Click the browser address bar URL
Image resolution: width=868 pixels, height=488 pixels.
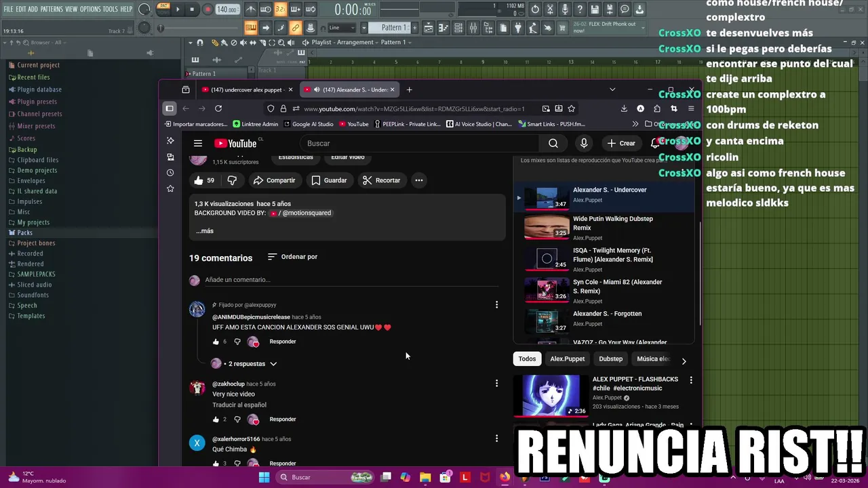414,108
